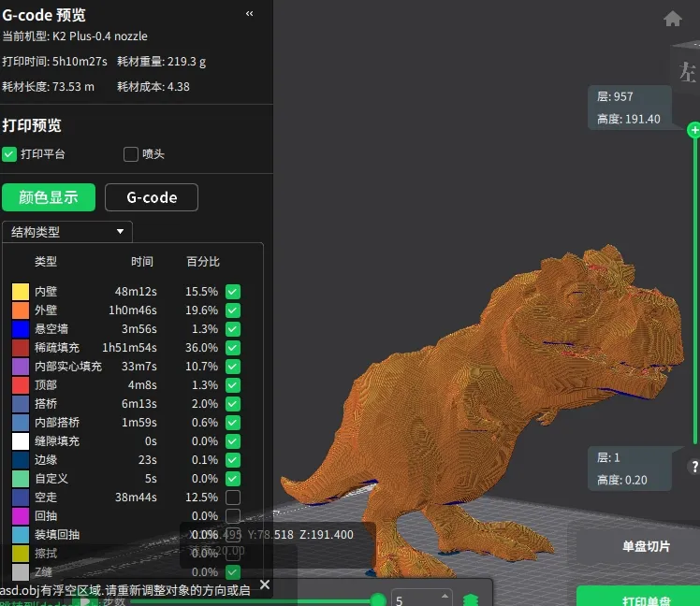This screenshot has height=606, width=700.
Task: Toggle 内部搭桥 visibility checkbox
Action: pyautogui.click(x=233, y=423)
